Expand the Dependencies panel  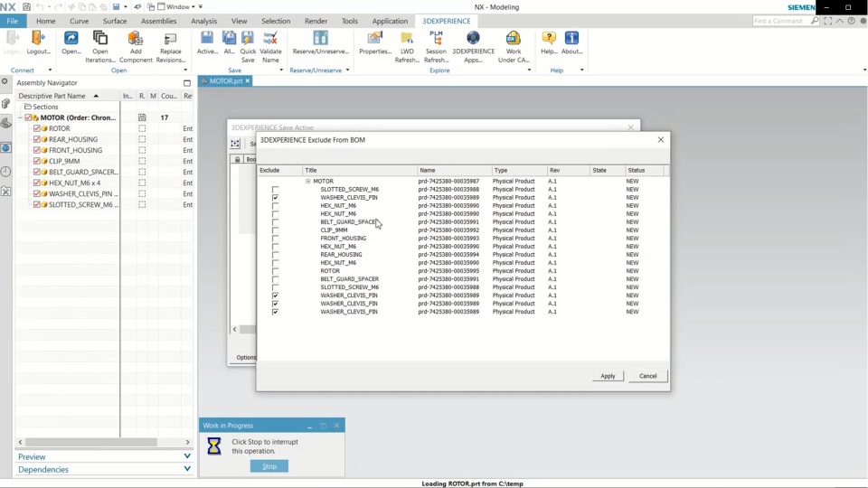point(187,469)
